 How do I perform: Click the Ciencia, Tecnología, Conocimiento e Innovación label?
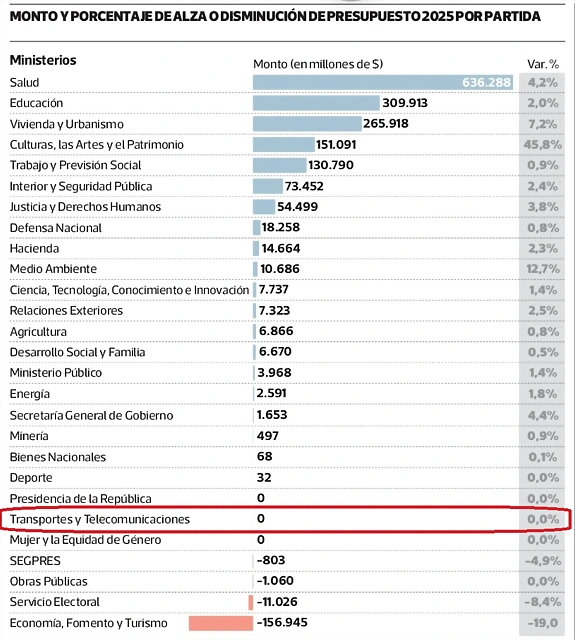(x=129, y=290)
